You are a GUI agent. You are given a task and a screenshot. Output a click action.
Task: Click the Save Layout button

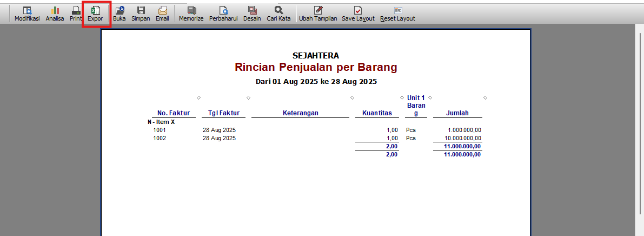[x=358, y=14]
